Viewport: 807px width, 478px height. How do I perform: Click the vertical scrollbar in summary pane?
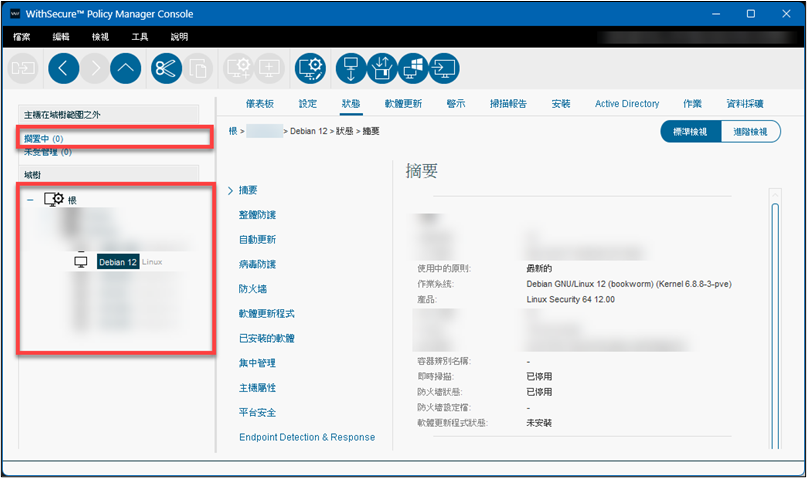[775, 324]
